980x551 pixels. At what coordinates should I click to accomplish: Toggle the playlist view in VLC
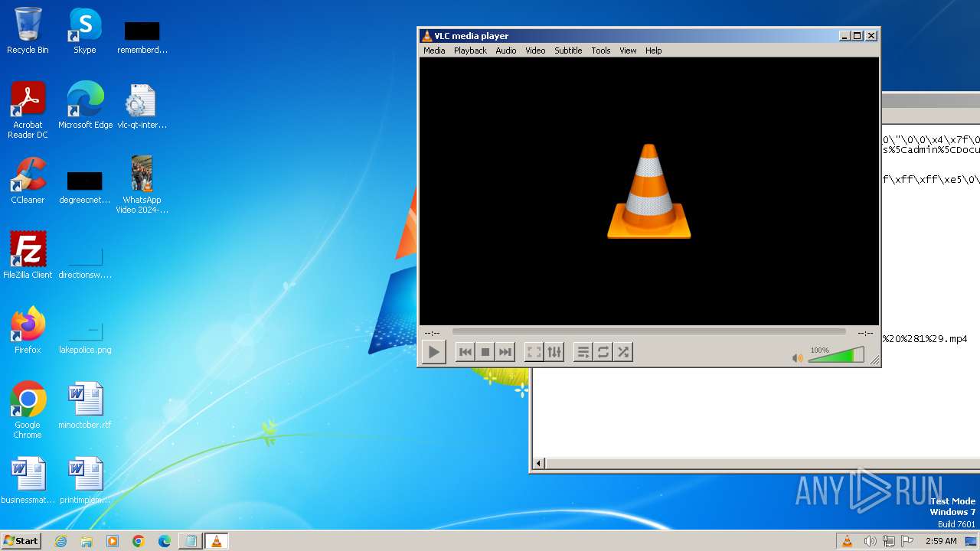[x=583, y=352]
